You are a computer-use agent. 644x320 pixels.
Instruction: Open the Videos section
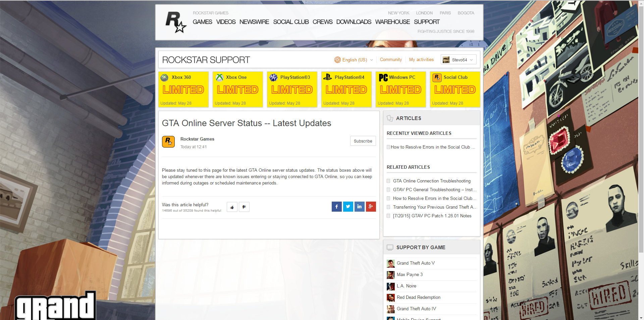point(226,22)
